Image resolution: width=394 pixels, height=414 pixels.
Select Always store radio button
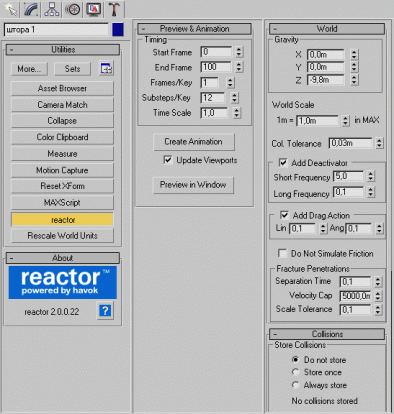pyautogui.click(x=295, y=385)
